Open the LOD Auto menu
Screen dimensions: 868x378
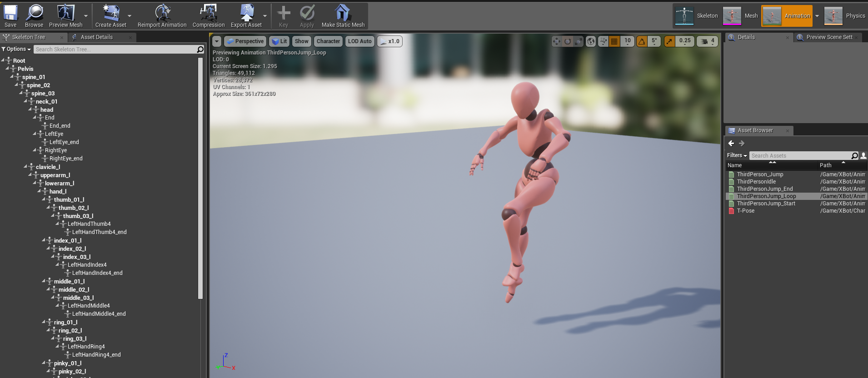pyautogui.click(x=360, y=41)
